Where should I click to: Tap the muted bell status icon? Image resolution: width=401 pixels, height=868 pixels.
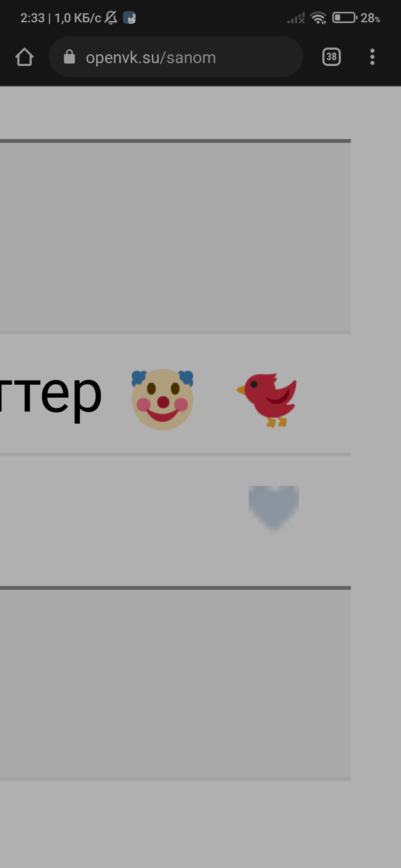(111, 17)
